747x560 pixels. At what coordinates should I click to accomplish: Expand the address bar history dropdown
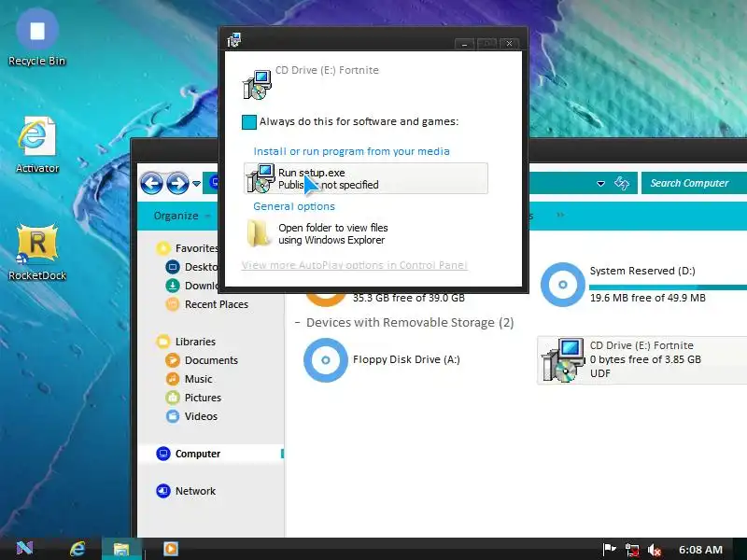[600, 183]
